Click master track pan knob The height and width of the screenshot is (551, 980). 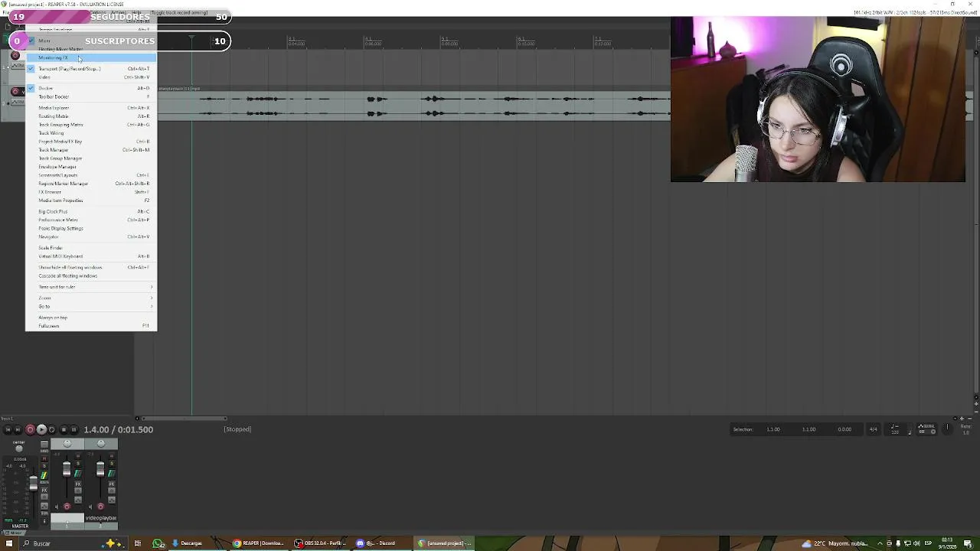coord(19,448)
